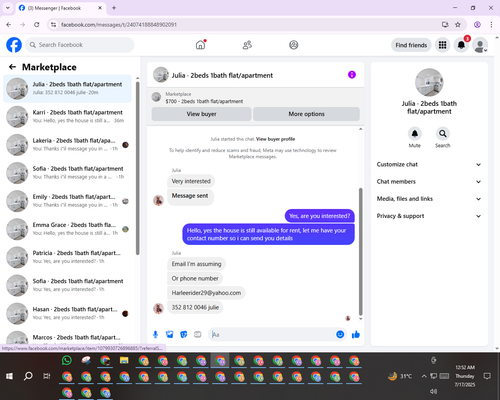Image resolution: width=500 pixels, height=400 pixels.
Task: Open Hasan - 2beds 1bath conversation
Action: [x=67, y=313]
